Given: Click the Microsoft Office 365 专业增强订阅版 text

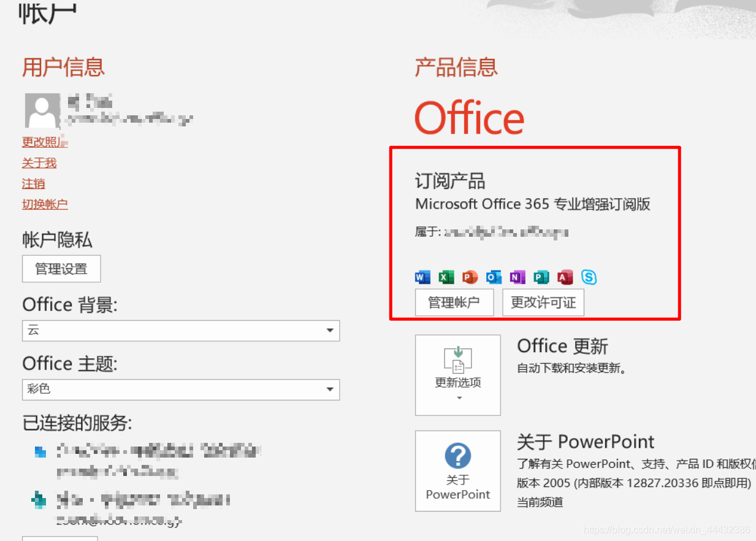Looking at the screenshot, I should 533,204.
